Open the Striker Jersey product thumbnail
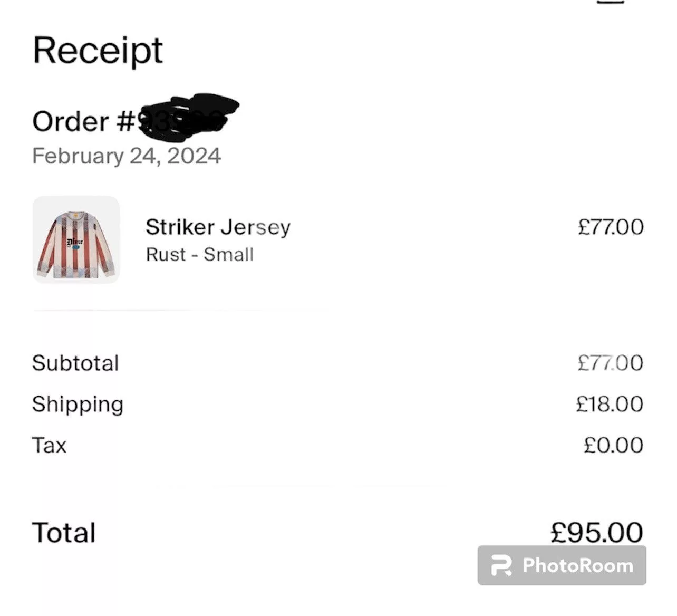 click(x=76, y=240)
